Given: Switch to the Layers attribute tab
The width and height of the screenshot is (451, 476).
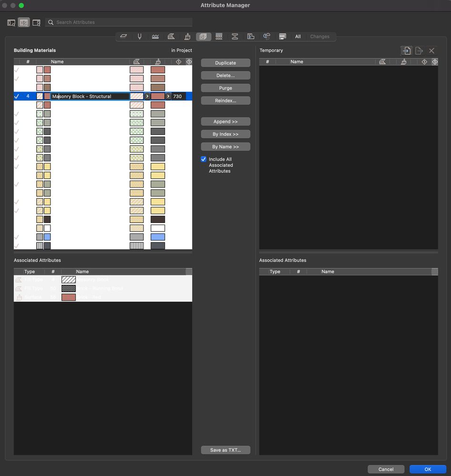Looking at the screenshot, I should (123, 36).
